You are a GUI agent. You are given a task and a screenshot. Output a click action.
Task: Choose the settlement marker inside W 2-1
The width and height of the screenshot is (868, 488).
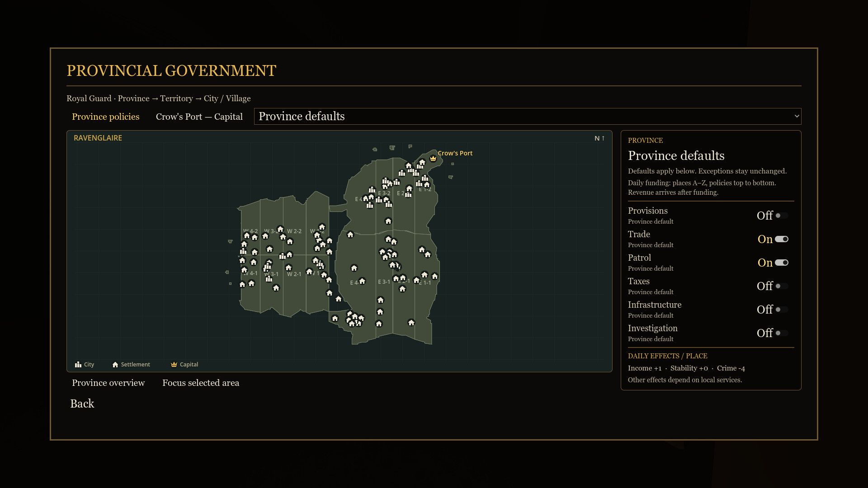pyautogui.click(x=288, y=267)
